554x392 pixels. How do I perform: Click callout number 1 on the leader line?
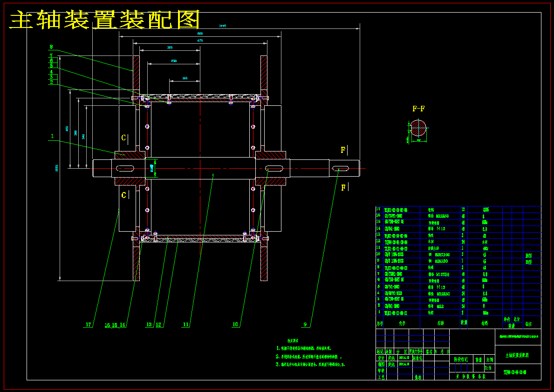point(52,136)
